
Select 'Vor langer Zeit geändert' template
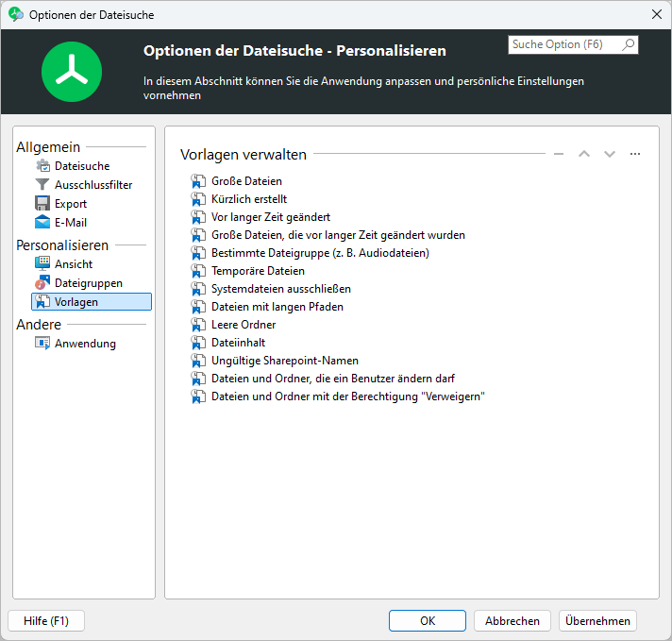(x=271, y=217)
